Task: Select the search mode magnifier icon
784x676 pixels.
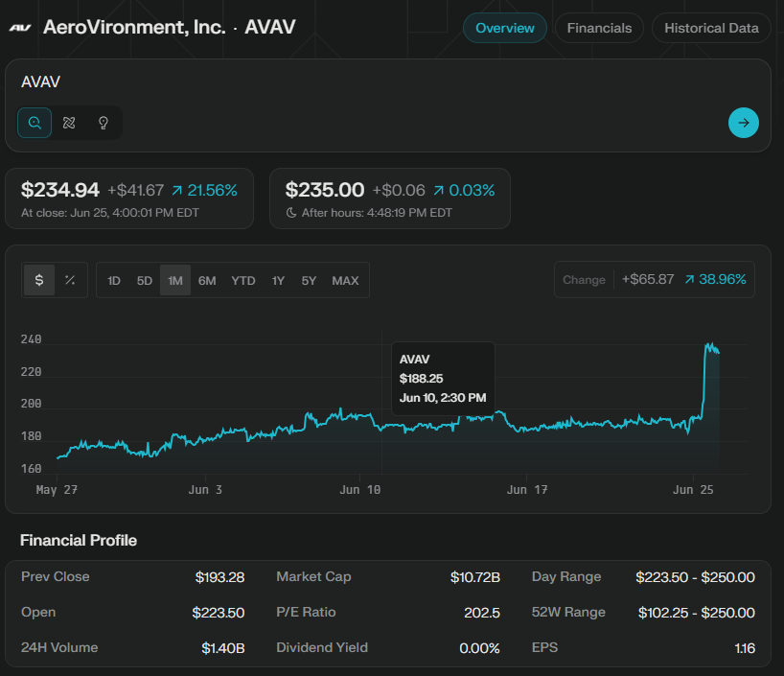Action: [x=35, y=123]
